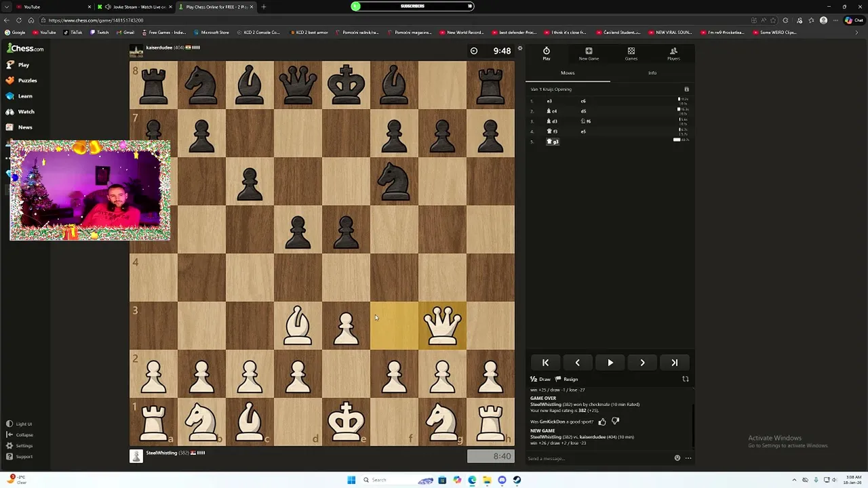This screenshot has width=868, height=488.
Task: Flip the board with the arrows icon
Action: coord(685,380)
